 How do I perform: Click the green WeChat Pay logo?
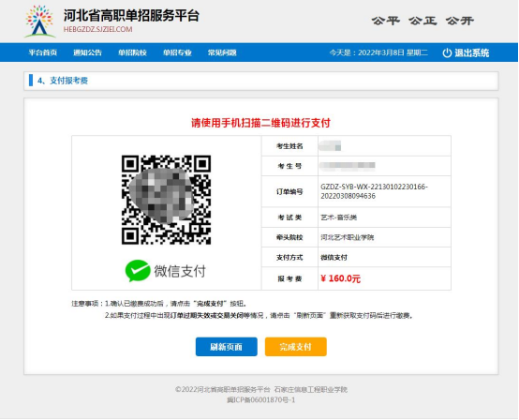click(138, 271)
